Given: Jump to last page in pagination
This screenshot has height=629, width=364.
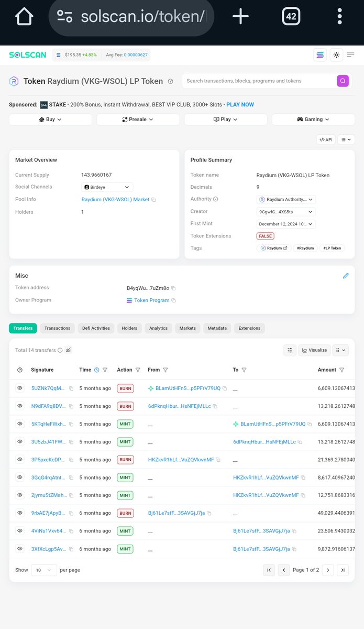Looking at the screenshot, I should [343, 570].
